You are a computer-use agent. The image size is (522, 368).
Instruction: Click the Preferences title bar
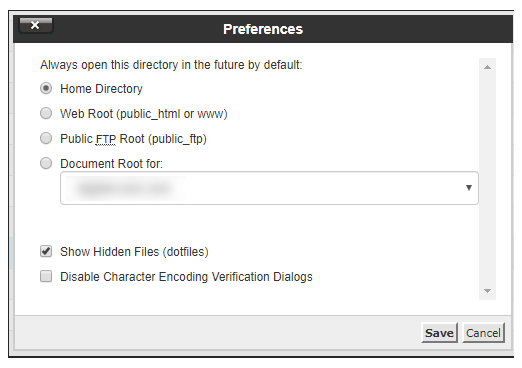[263, 29]
